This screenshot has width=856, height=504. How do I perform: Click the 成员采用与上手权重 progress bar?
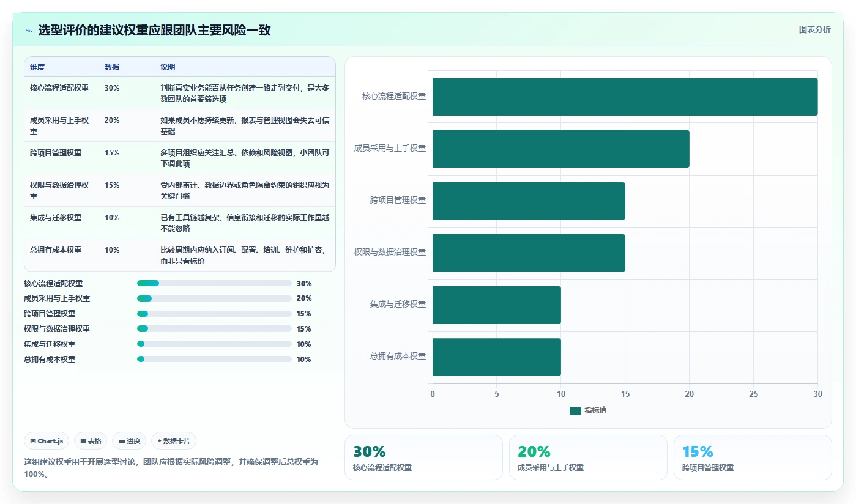tap(214, 298)
